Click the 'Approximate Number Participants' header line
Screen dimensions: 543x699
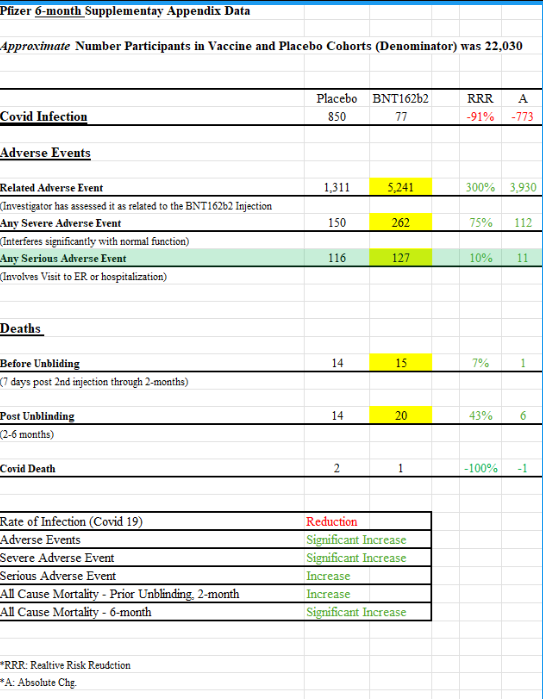point(261,46)
